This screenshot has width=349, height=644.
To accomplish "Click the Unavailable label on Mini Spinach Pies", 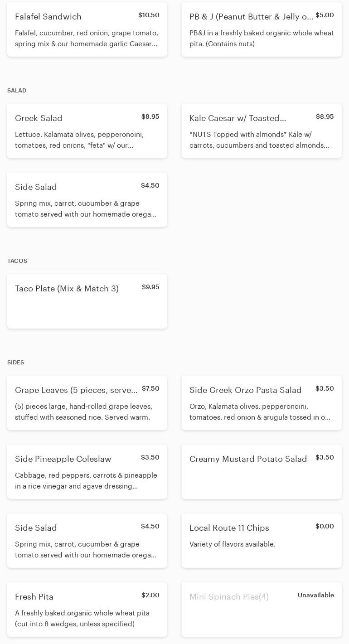I will pos(315,595).
